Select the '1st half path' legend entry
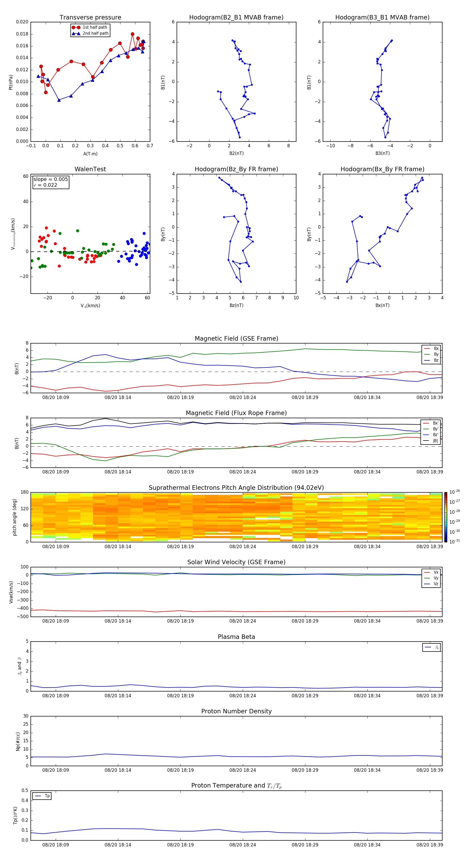 click(90, 27)
